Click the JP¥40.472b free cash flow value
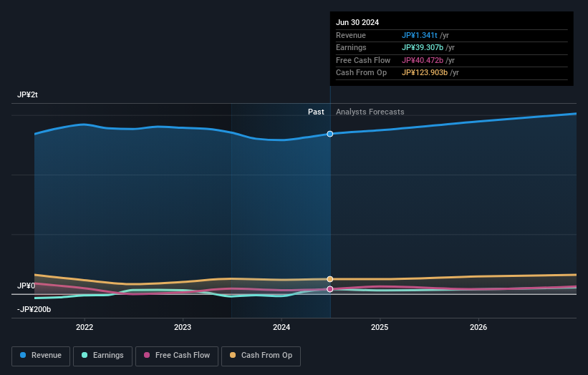Screen dimensions: 588x375 pyautogui.click(x=423, y=60)
